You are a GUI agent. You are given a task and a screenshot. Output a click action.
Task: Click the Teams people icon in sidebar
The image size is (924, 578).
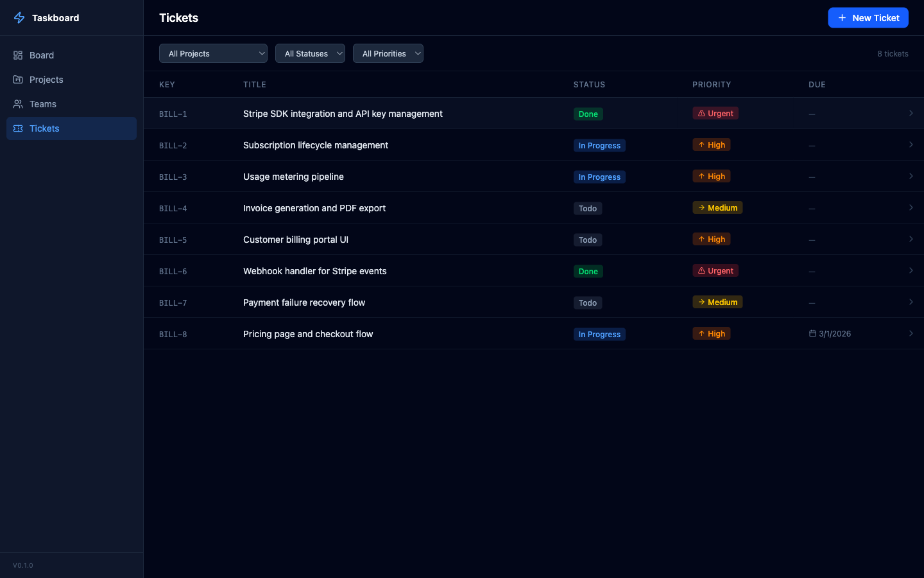click(18, 104)
